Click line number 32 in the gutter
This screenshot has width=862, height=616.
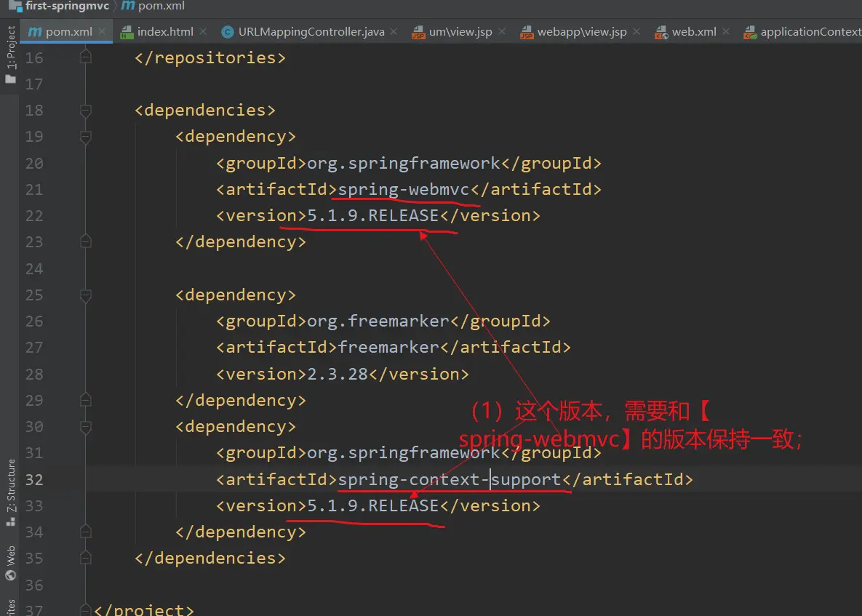(x=34, y=480)
